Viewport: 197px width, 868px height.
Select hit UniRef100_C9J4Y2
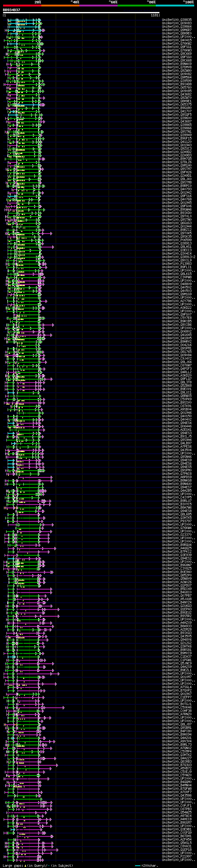pyautogui.click(x=177, y=358)
